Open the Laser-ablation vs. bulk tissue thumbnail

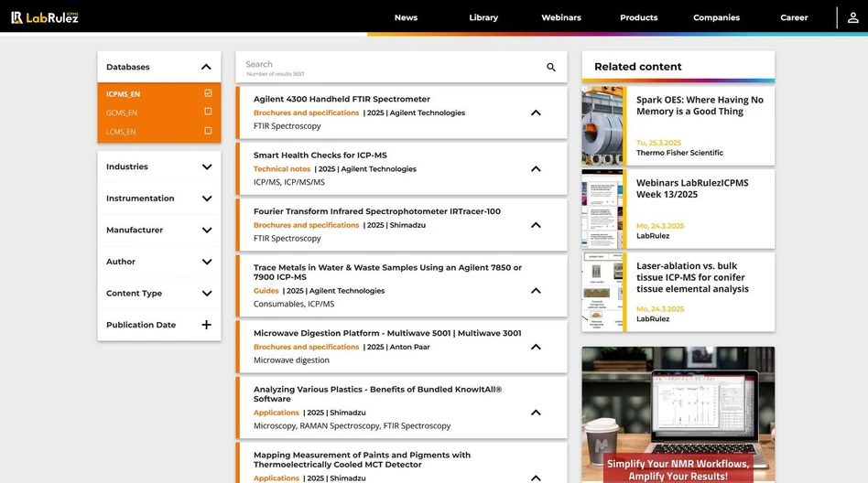pyautogui.click(x=602, y=292)
